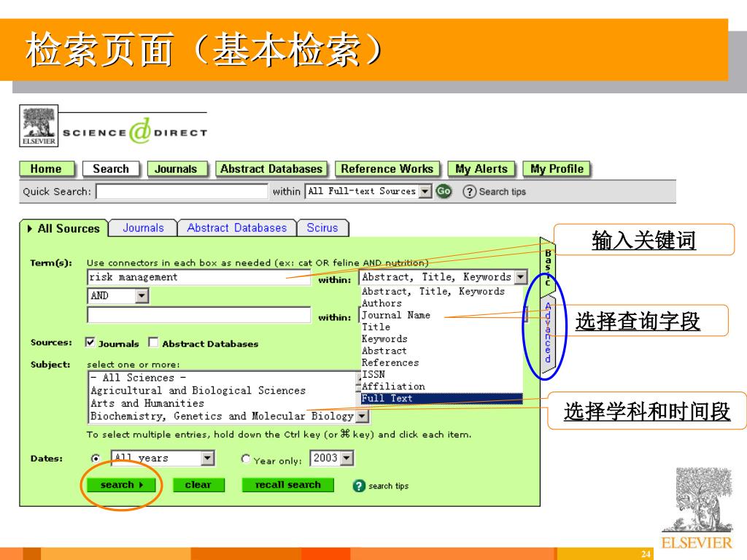Click the subject list down arrow
Viewport: 747px width, 560px height.
point(363,416)
